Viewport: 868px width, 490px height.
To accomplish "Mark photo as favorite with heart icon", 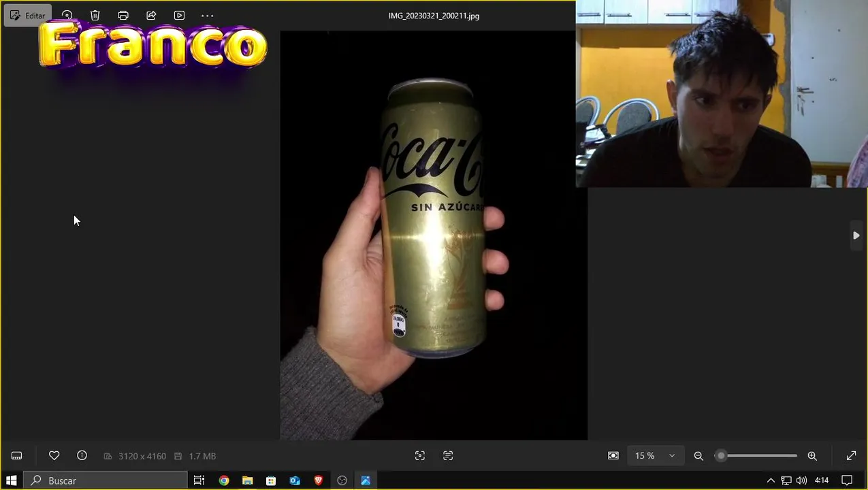I will tap(54, 456).
